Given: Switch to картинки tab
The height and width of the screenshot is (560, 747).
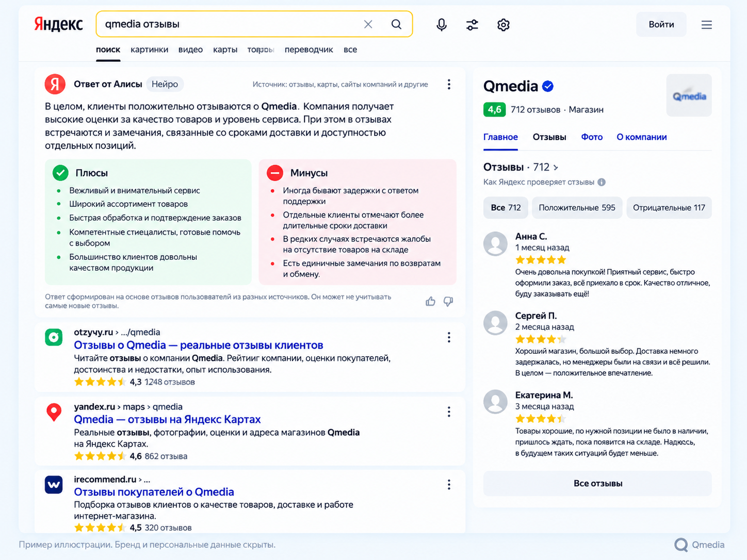Looking at the screenshot, I should (149, 50).
